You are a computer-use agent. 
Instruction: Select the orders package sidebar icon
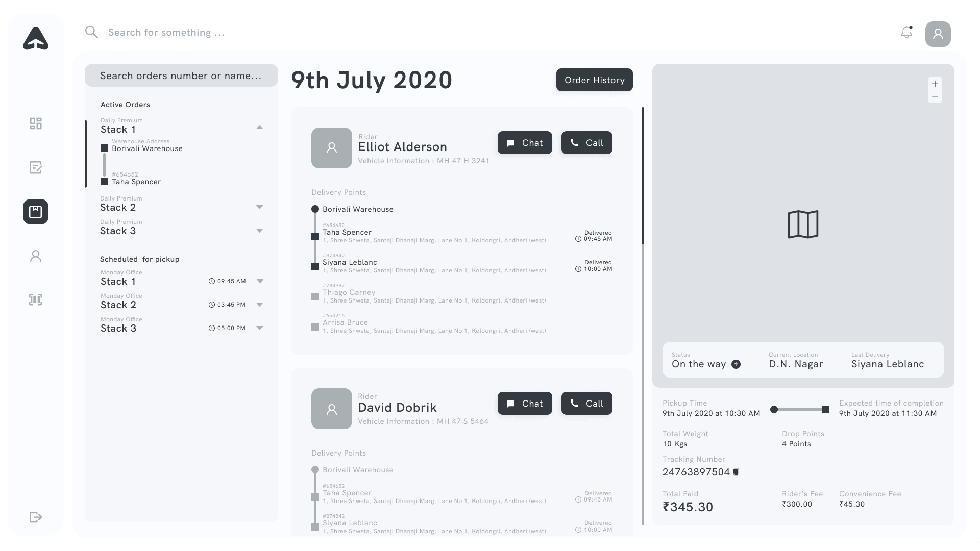click(x=36, y=212)
